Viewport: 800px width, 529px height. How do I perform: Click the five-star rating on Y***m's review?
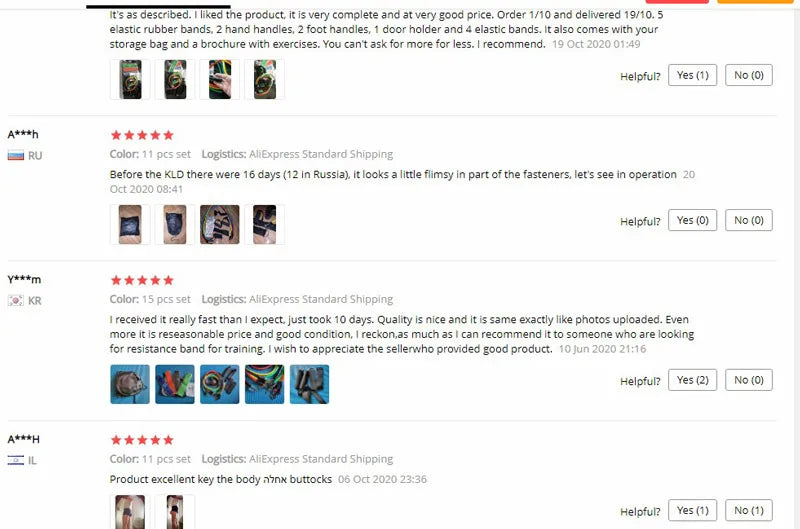click(142, 280)
